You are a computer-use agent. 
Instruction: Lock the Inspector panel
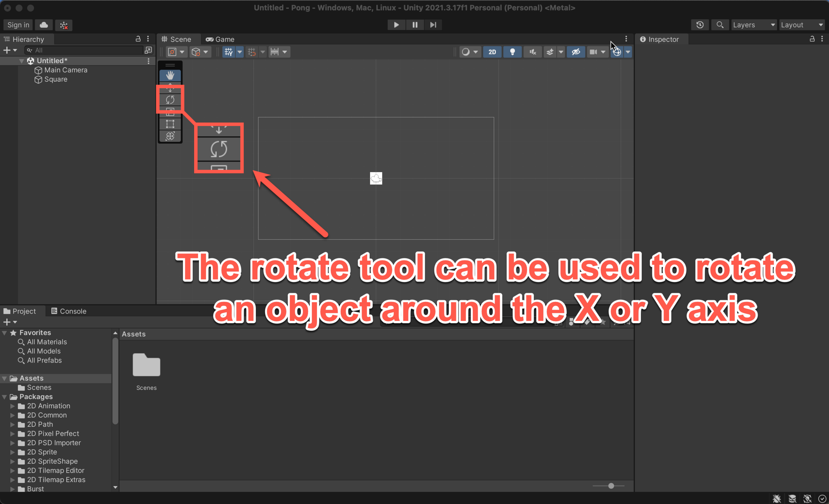[x=812, y=39]
